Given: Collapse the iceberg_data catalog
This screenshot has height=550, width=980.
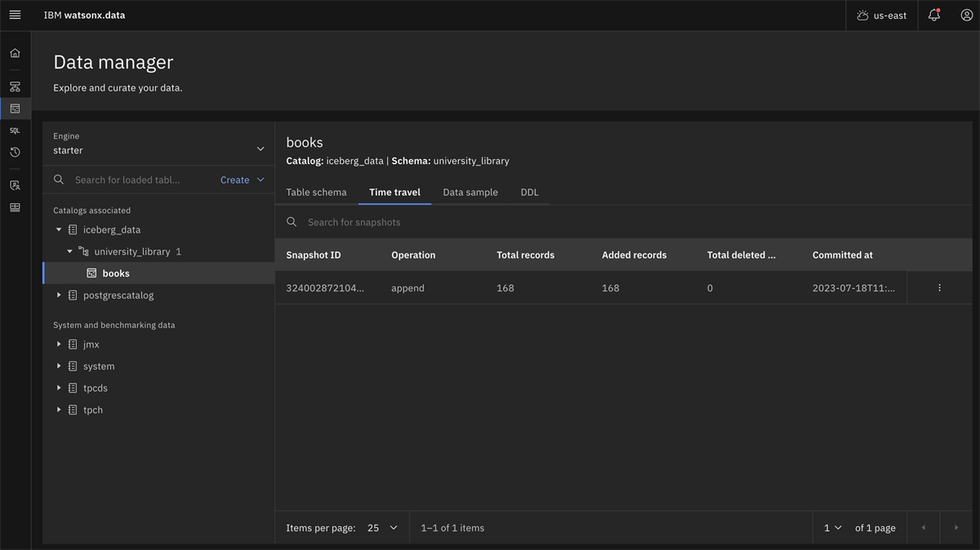Looking at the screenshot, I should pyautogui.click(x=59, y=230).
